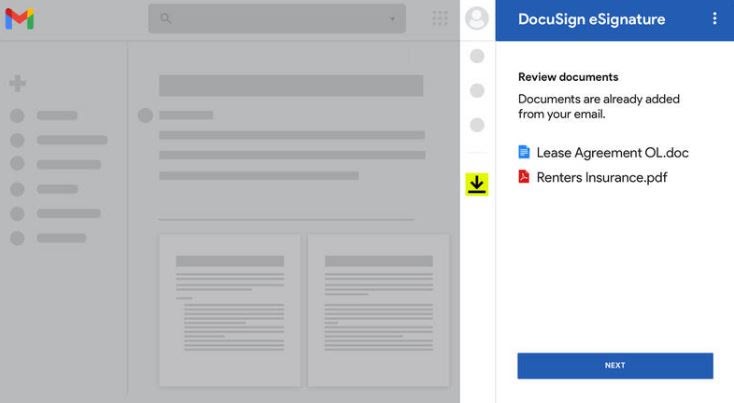This screenshot has height=403, width=734.
Task: Open the Renters Insurance.pdf file
Action: pyautogui.click(x=593, y=177)
